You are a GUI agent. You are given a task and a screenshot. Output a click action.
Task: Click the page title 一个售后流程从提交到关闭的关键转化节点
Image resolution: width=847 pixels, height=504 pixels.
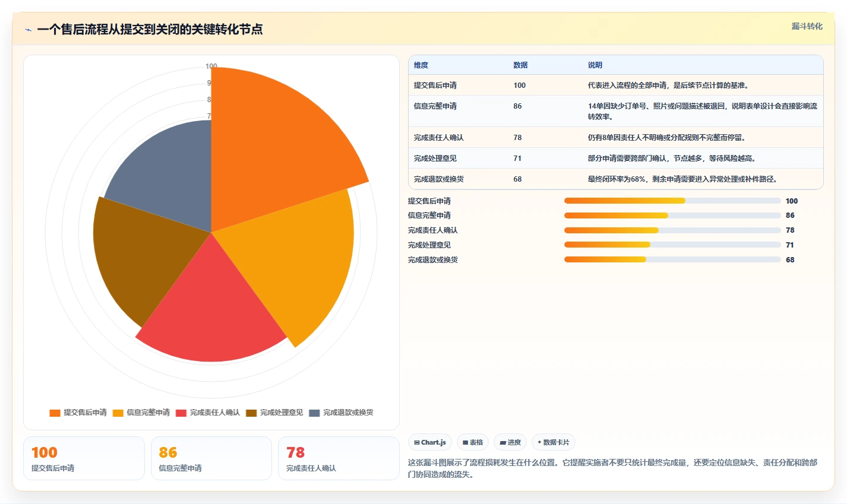(x=150, y=30)
